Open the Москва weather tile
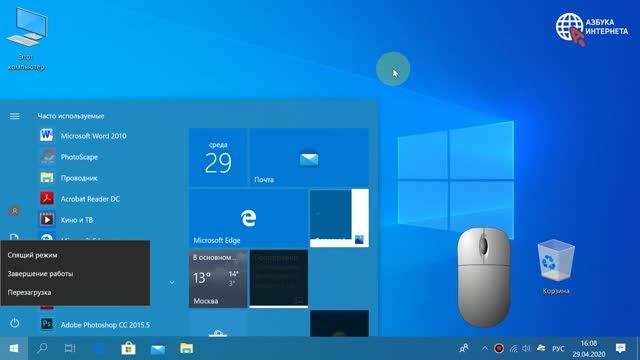Viewport: 640px width, 360px height. (218, 279)
